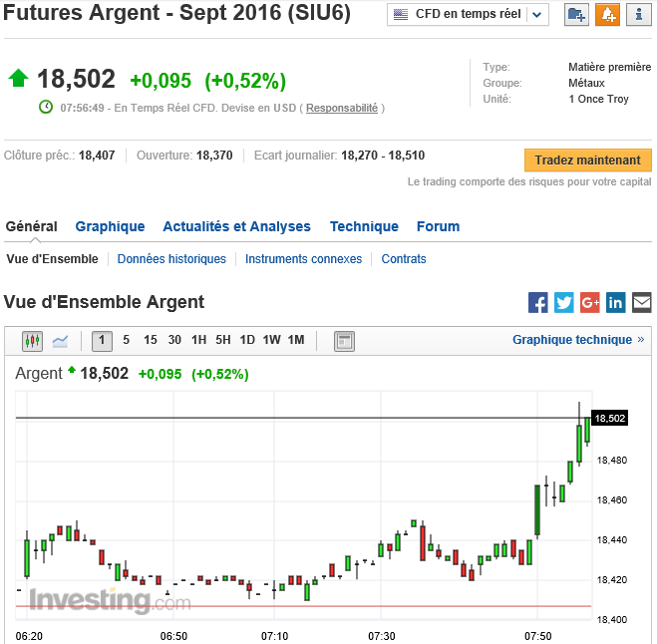Open Instruments connexes

pyautogui.click(x=303, y=259)
